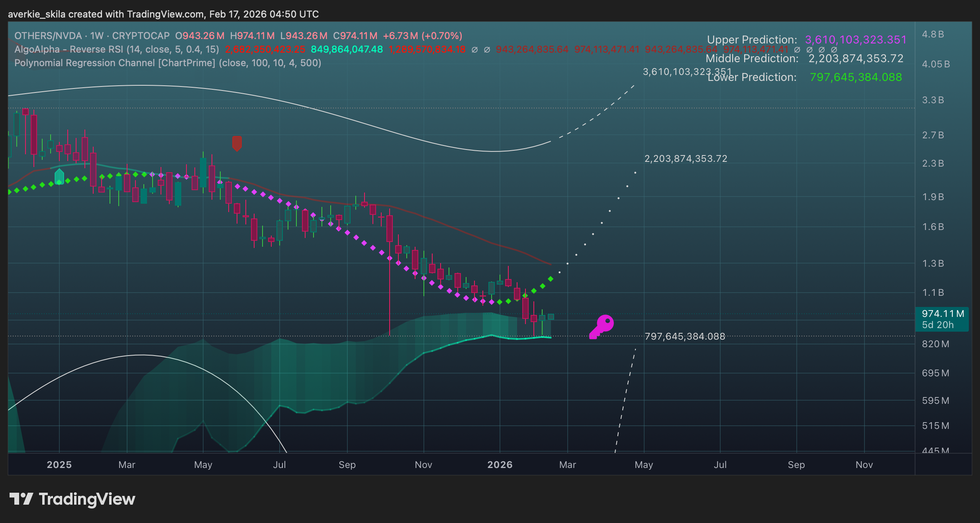980x523 pixels.
Task: Click the 1.3B price axis label
Action: [933, 263]
